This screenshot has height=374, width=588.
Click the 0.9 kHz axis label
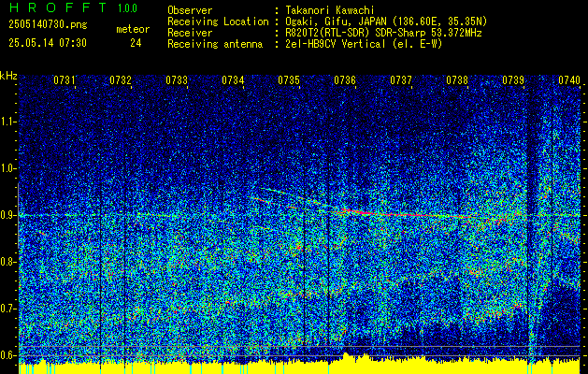point(7,215)
